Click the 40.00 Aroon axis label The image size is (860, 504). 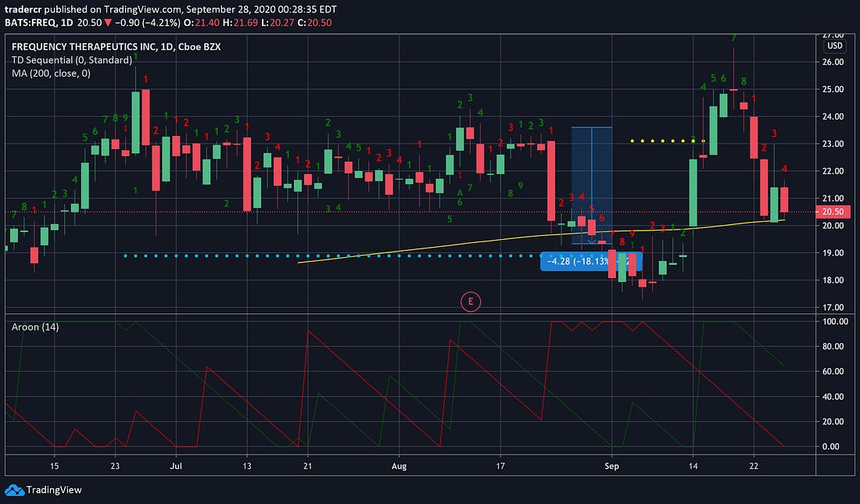[833, 396]
